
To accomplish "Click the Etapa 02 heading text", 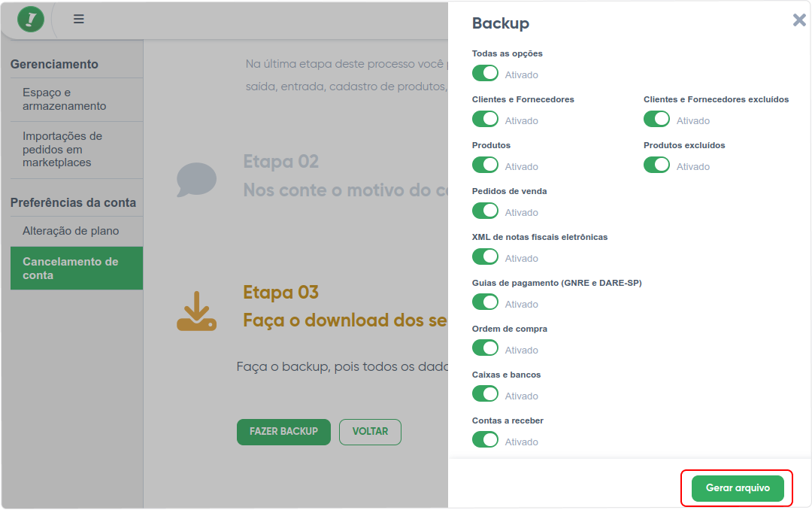I will (280, 162).
